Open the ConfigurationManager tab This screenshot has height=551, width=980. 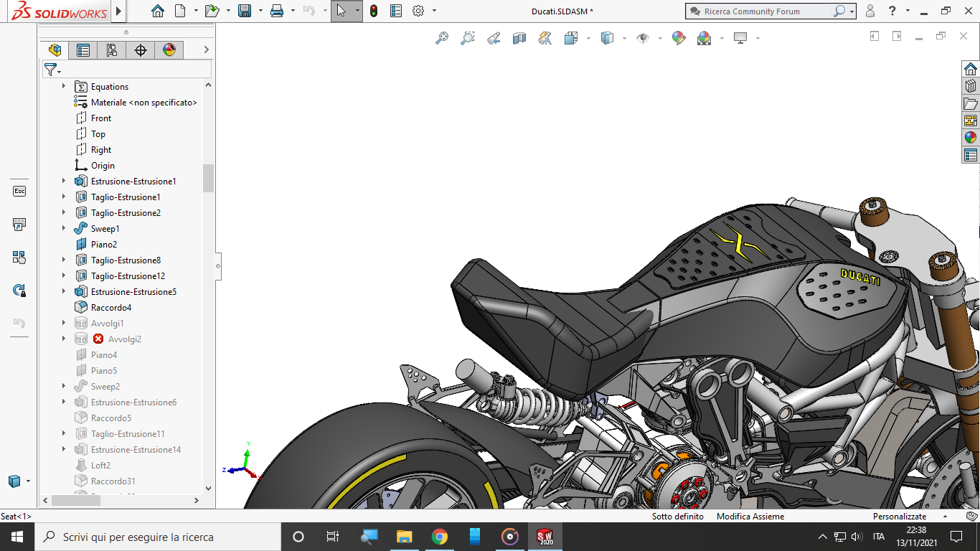pos(111,50)
